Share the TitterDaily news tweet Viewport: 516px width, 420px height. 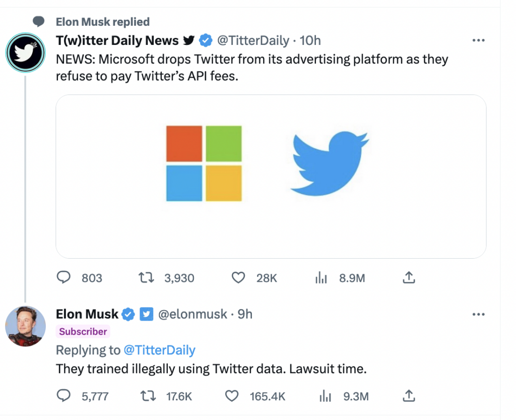409,277
